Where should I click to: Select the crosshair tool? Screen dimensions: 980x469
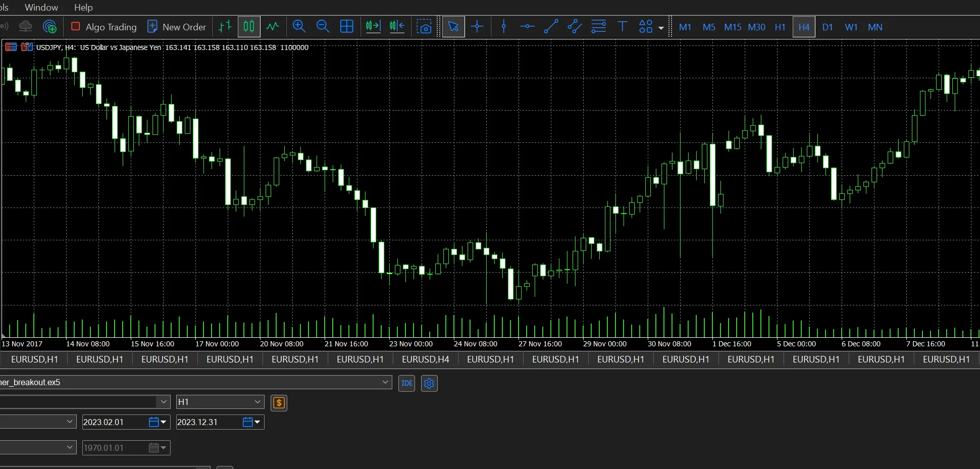click(477, 27)
